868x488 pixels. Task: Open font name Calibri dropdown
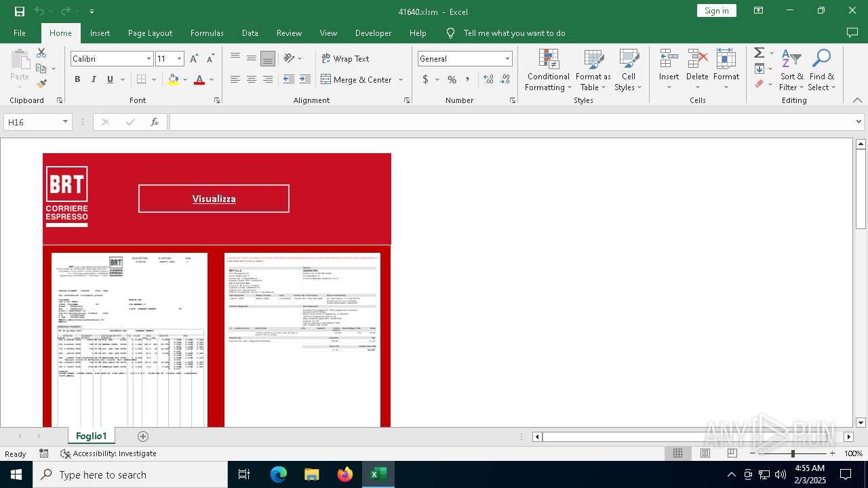[149, 59]
